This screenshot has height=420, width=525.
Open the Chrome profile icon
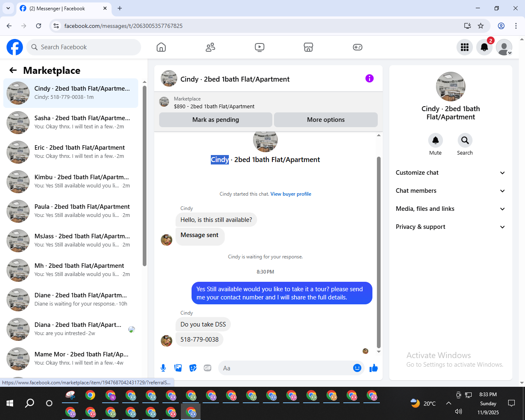(501, 26)
